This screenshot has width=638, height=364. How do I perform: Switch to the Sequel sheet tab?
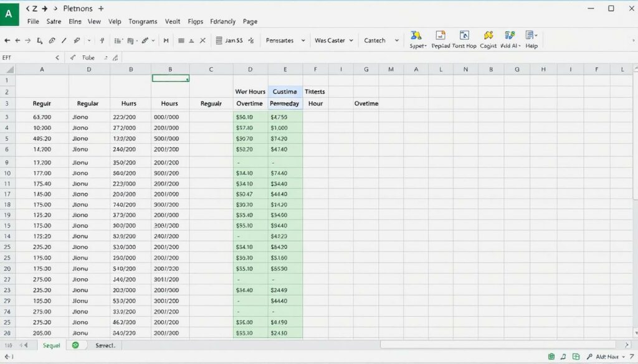coord(51,345)
